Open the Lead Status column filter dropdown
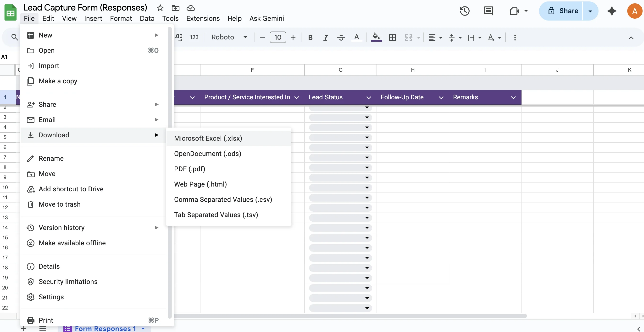 point(368,97)
